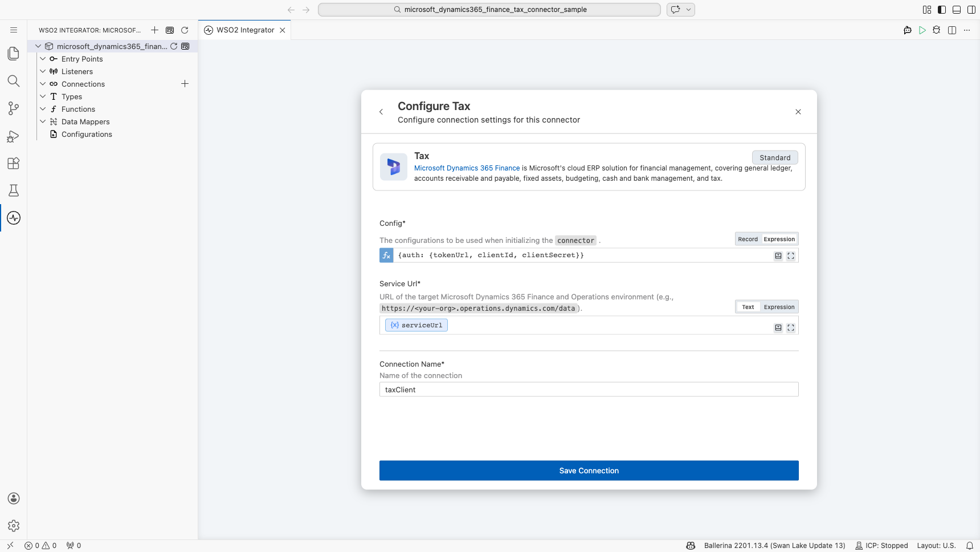
Task: Open Copilot chat icon in title bar
Action: [676, 10]
